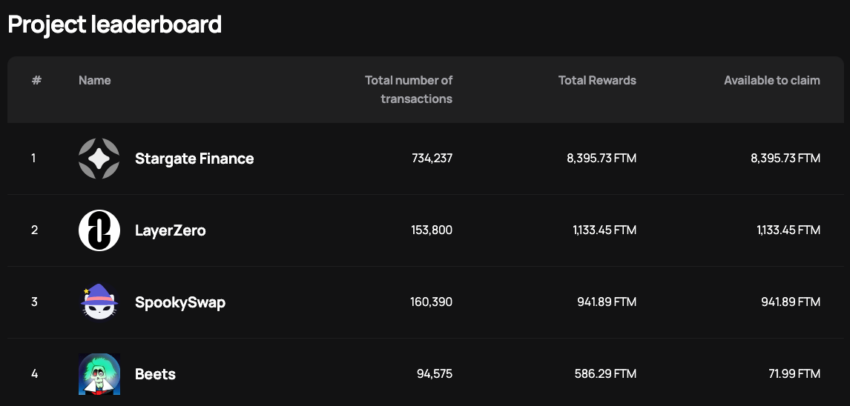Viewport: 850px width, 406px height.
Task: Open the Stargate Finance project name
Action: [194, 158]
